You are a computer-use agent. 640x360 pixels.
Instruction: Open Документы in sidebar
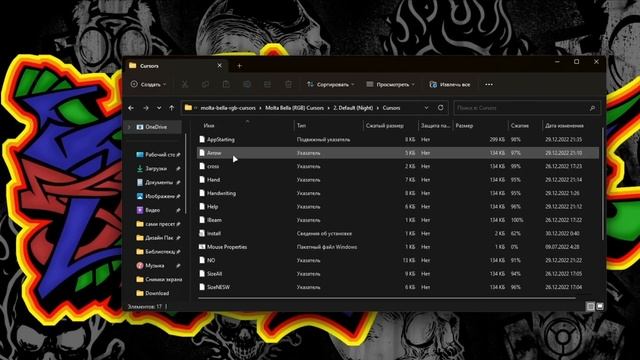coord(159,182)
